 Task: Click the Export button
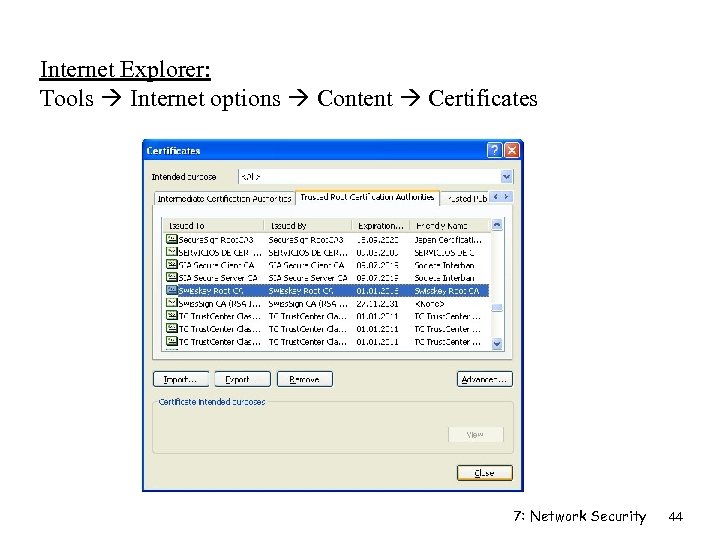pos(242,379)
